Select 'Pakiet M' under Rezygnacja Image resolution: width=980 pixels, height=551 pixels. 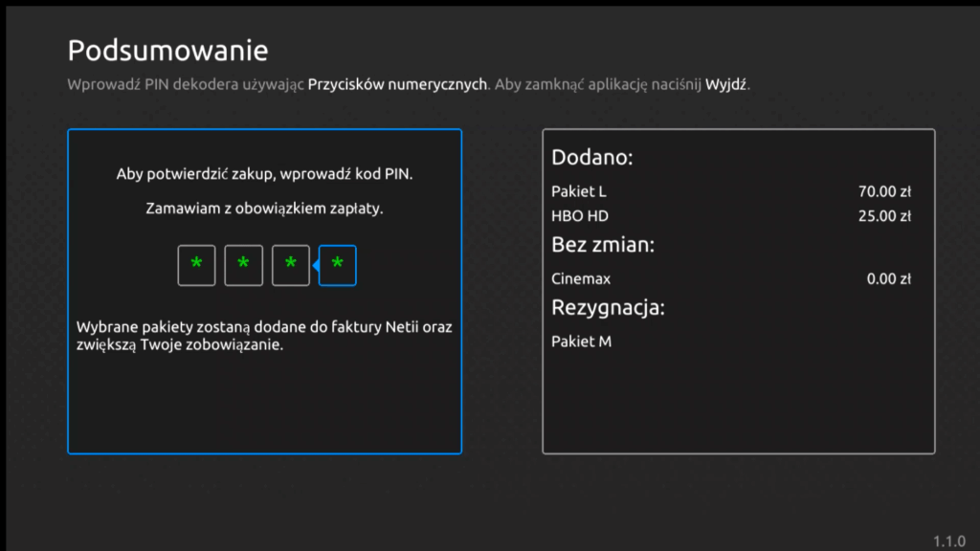[x=581, y=342]
